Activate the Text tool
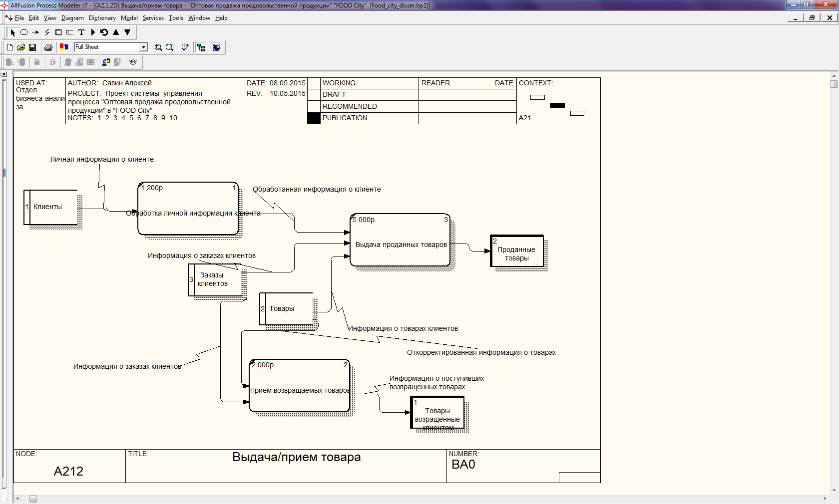The height and width of the screenshot is (504, 839). tap(81, 32)
